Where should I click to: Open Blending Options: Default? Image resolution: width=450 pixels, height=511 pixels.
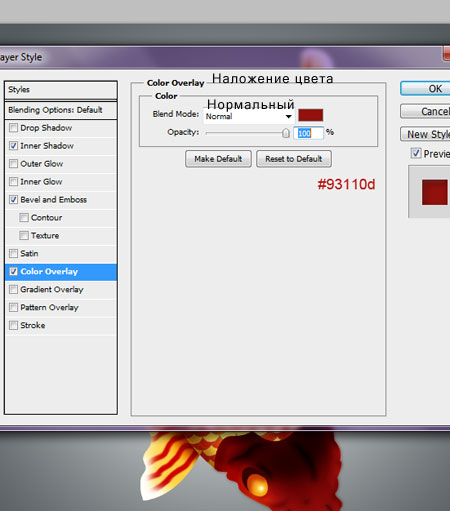[x=61, y=110]
